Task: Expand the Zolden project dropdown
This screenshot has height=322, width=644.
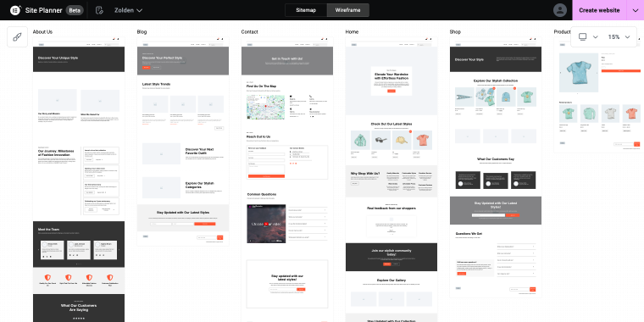Action: (x=128, y=10)
